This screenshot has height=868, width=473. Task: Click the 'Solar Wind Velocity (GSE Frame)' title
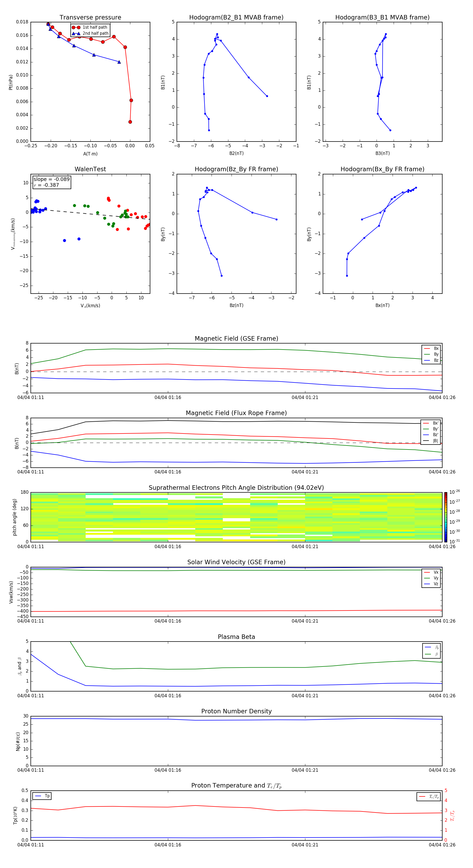point(236,562)
